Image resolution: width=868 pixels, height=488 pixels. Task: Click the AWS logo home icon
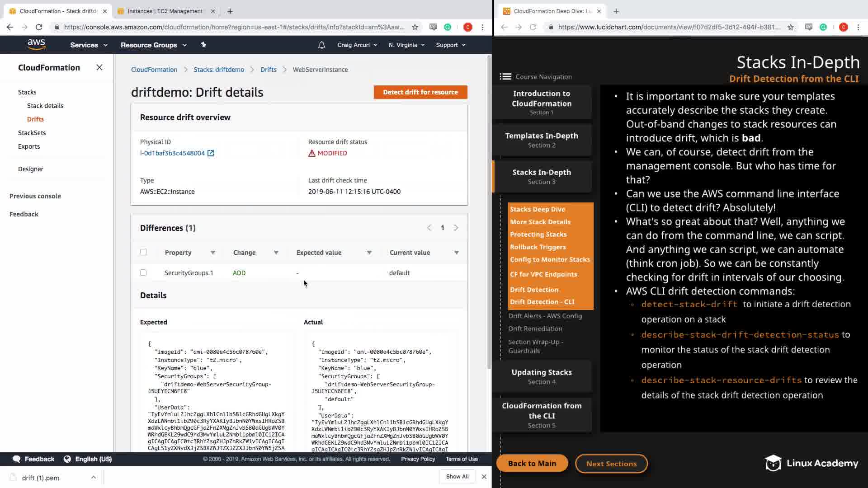36,44
